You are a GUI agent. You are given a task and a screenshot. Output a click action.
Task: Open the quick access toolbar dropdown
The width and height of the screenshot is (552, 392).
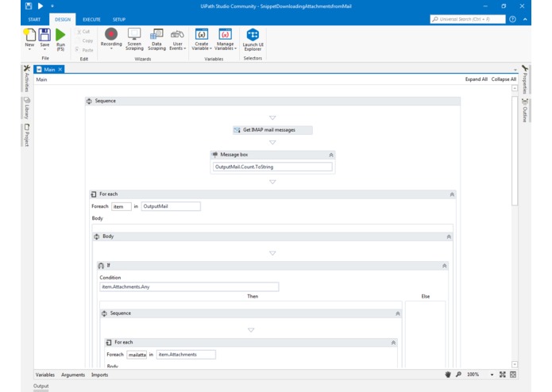click(x=52, y=6)
